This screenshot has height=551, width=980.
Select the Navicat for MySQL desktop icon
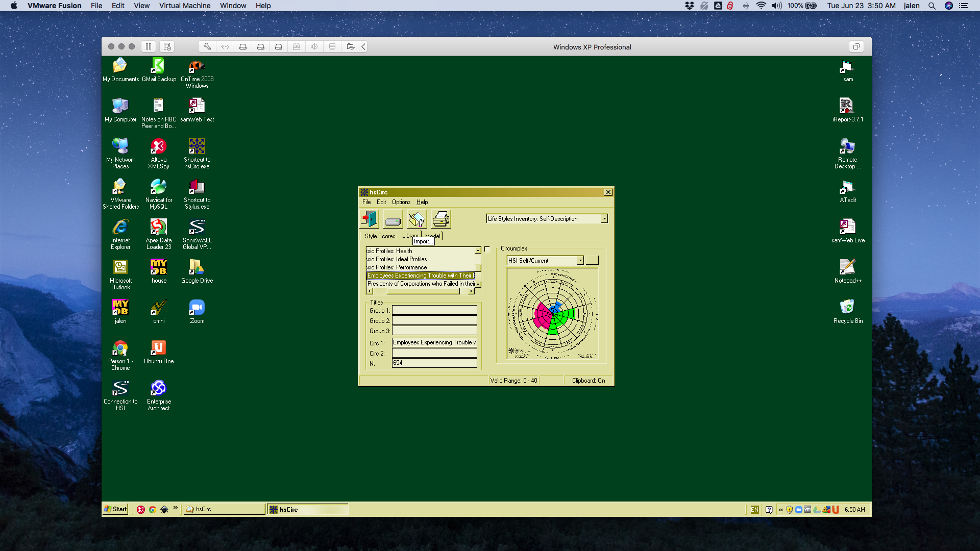(x=159, y=193)
